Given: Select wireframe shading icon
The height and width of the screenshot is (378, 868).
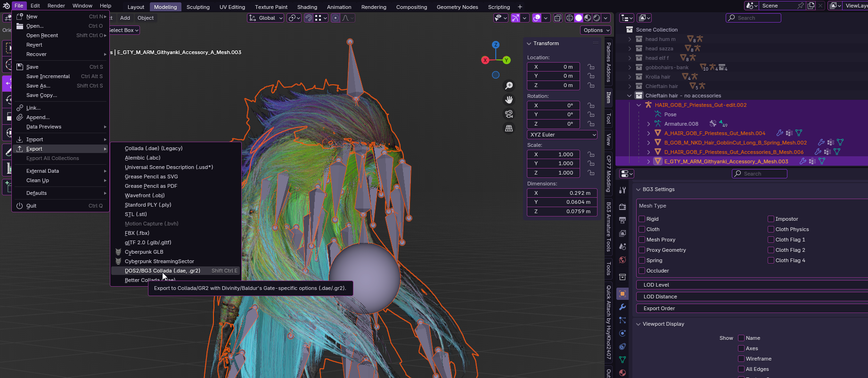Looking at the screenshot, I should (x=570, y=18).
